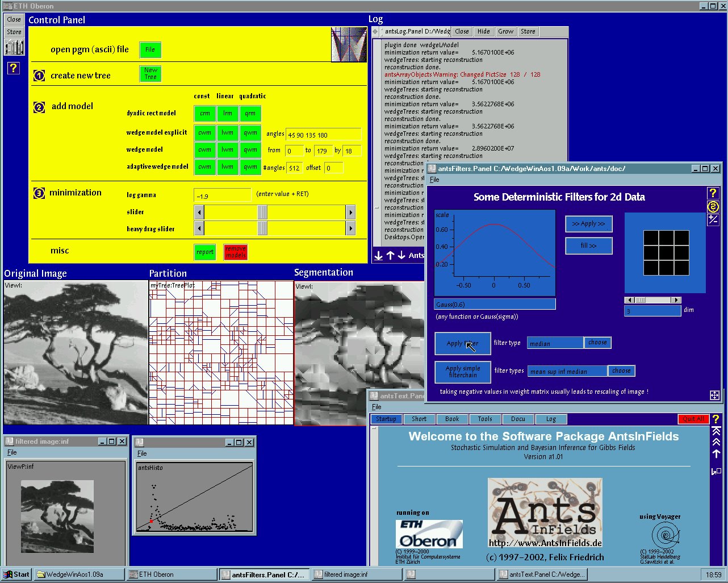This screenshot has width=728, height=583.
Task: Click the fill >> button
Action: 589,245
